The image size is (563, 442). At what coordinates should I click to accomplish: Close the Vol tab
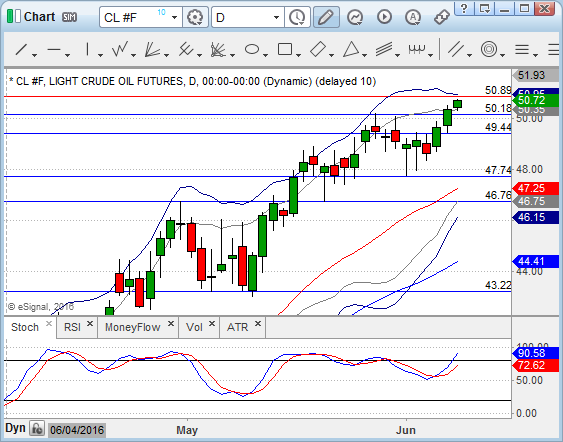click(212, 324)
